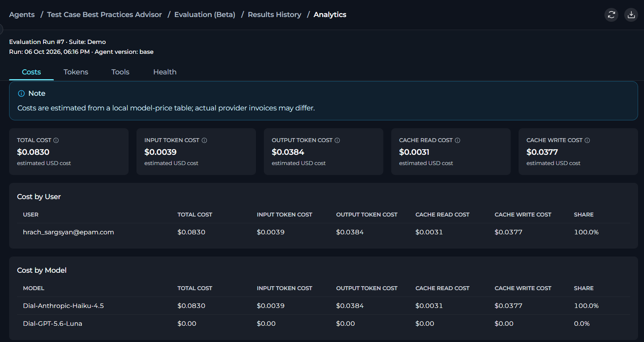Open Results History breadcrumb
This screenshot has height=342, width=644.
[x=275, y=15]
